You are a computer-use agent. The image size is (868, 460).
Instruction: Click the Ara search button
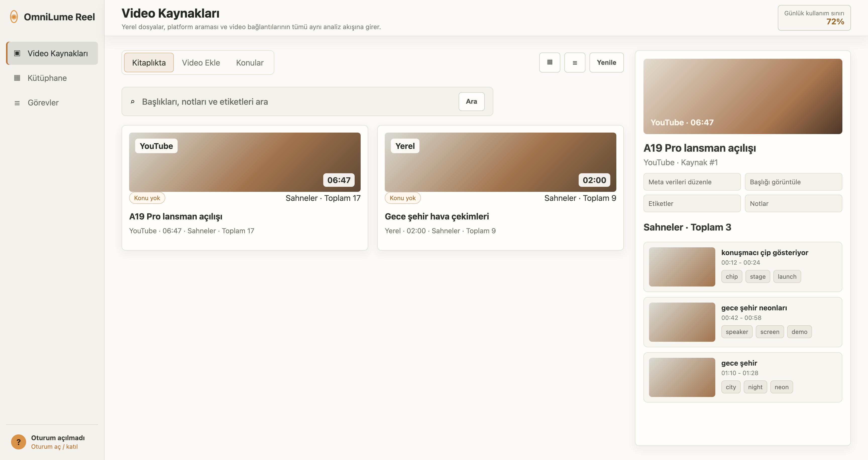(x=471, y=101)
